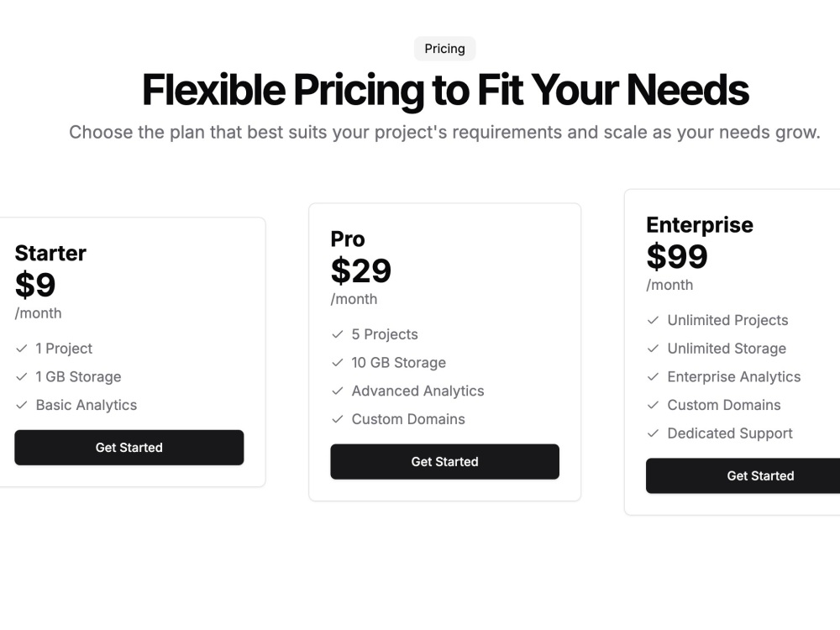Select the $29 price in the Pro card
This screenshot has height=630, width=840.
point(361,270)
